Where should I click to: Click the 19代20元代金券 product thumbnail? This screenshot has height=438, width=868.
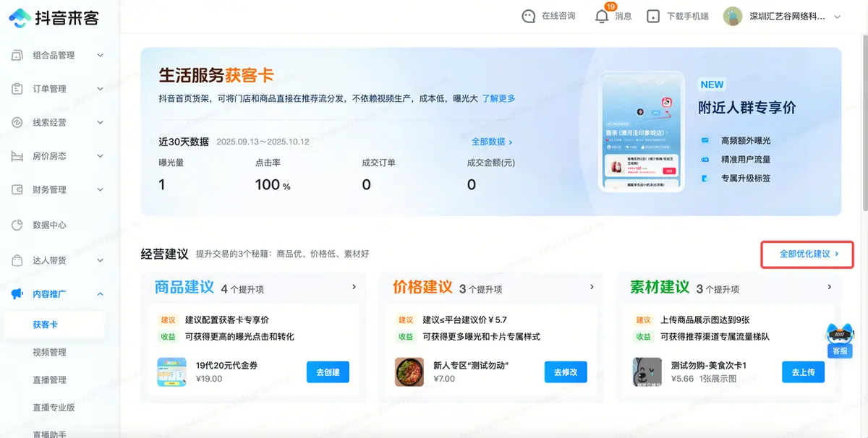click(171, 372)
